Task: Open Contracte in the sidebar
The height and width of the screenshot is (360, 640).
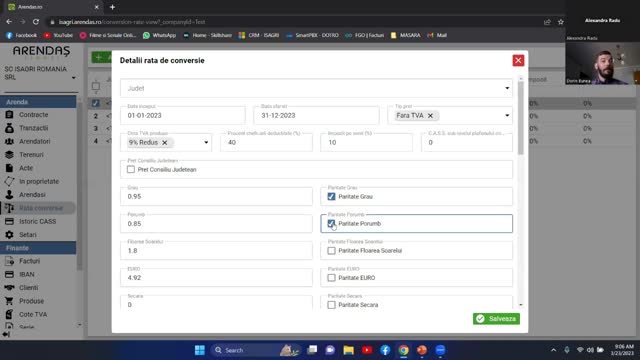Action: pos(33,115)
